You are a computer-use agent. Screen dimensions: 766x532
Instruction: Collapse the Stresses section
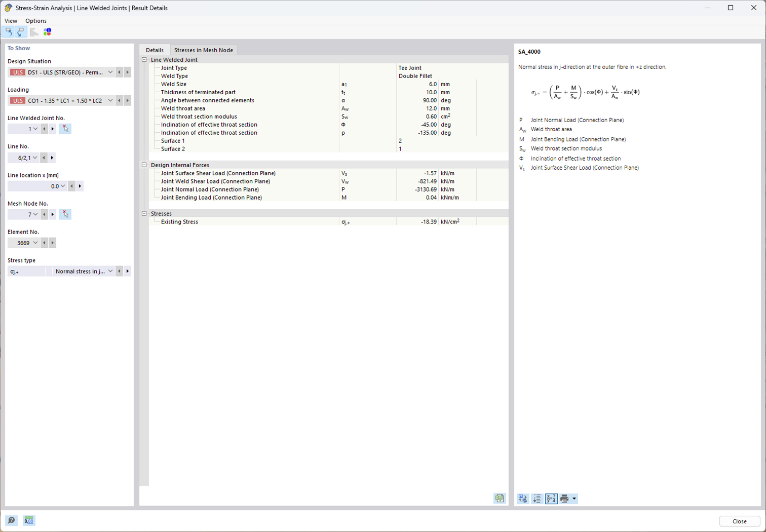coord(144,214)
